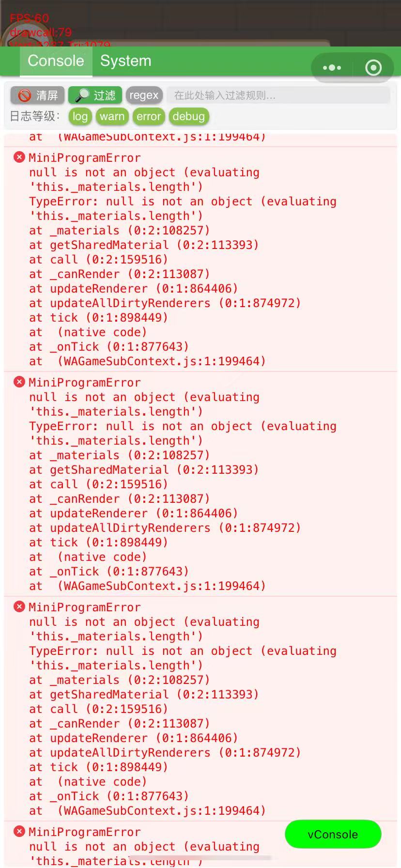Click the FPS:60 debug stats overlay
The height and width of the screenshot is (868, 401).
(30, 18)
